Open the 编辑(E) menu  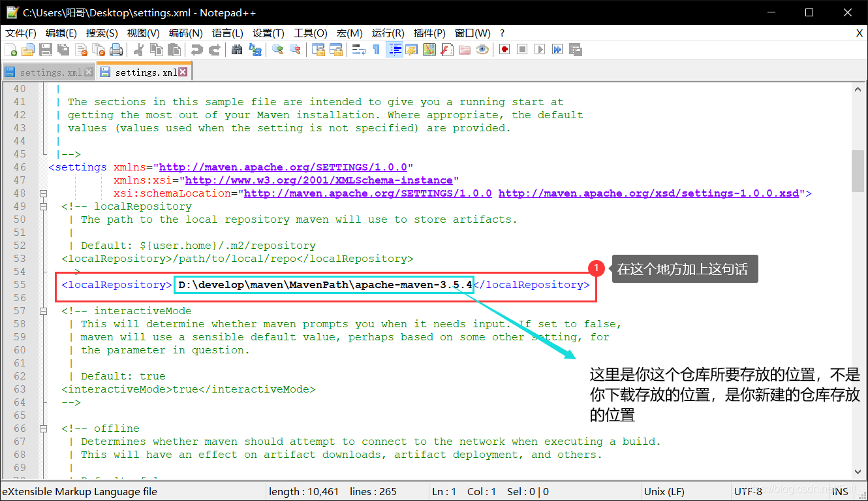(61, 33)
